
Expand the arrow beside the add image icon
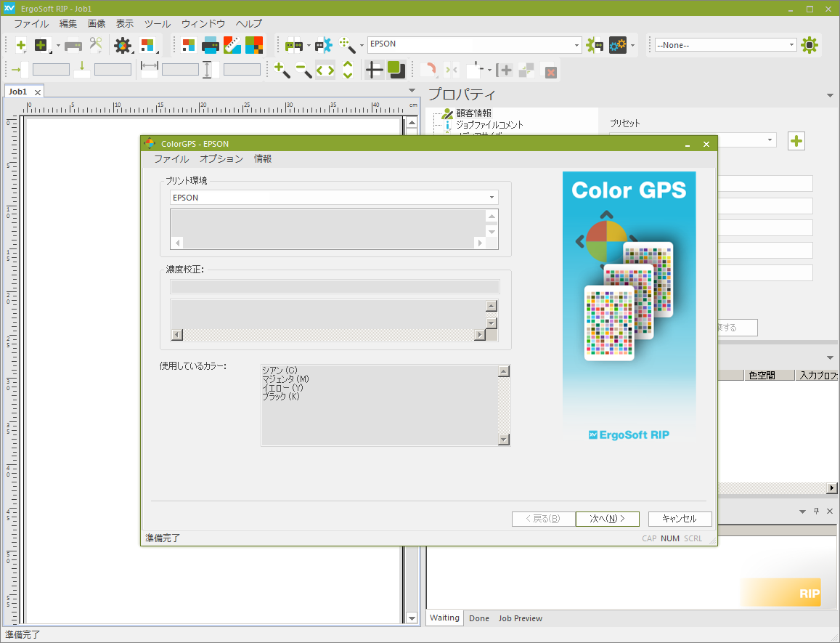[x=58, y=46]
